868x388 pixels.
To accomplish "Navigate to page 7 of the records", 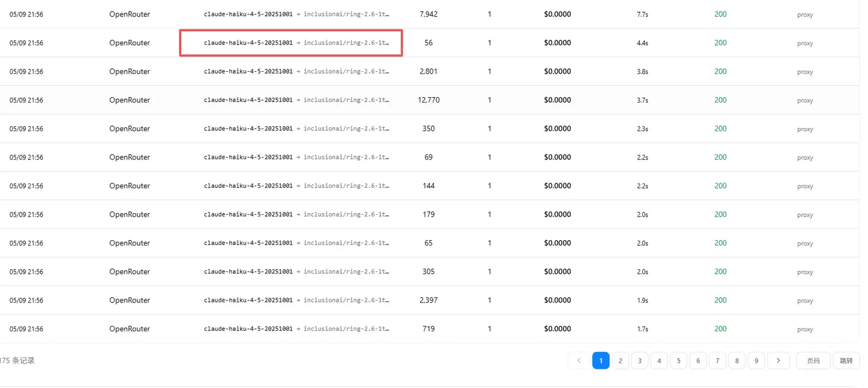I will (717, 361).
